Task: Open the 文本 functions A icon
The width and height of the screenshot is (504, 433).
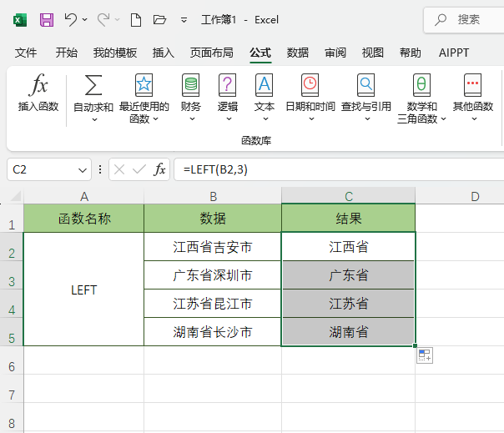Action: coord(265,85)
